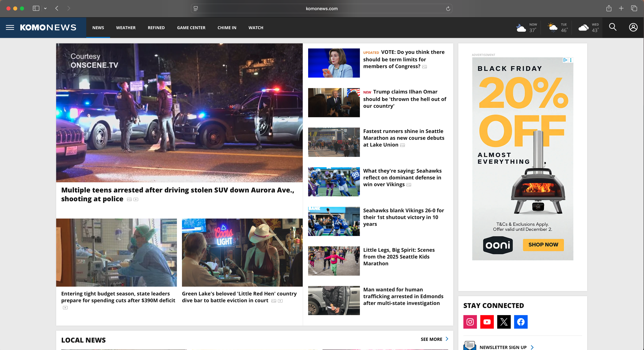Click the Safari share icon
Screen dimensions: 644x350
pos(609,8)
